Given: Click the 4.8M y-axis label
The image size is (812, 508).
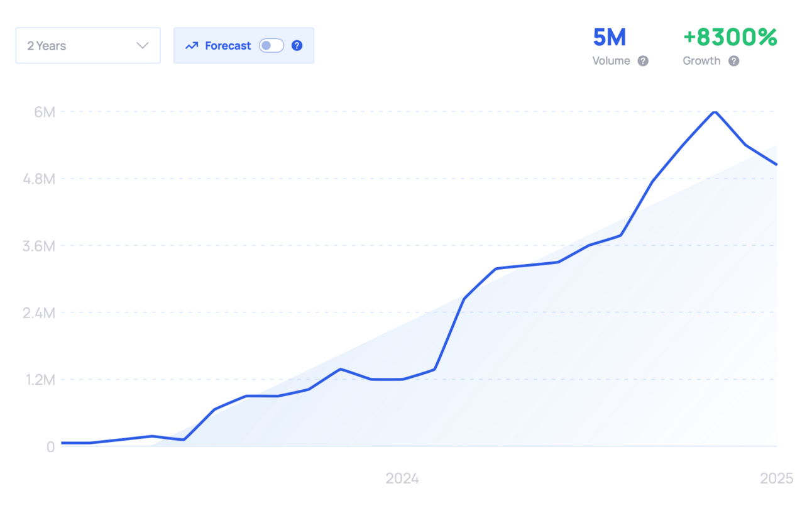Looking at the screenshot, I should point(39,179).
